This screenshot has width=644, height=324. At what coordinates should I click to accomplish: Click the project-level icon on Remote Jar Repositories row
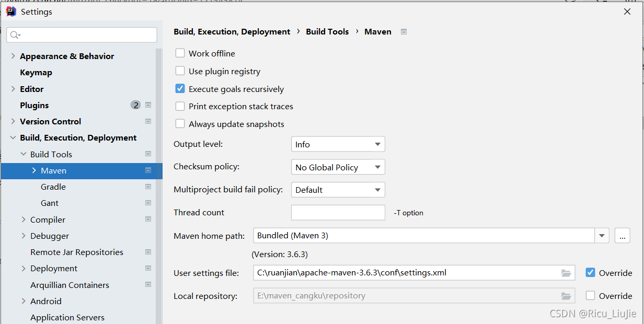pos(148,252)
